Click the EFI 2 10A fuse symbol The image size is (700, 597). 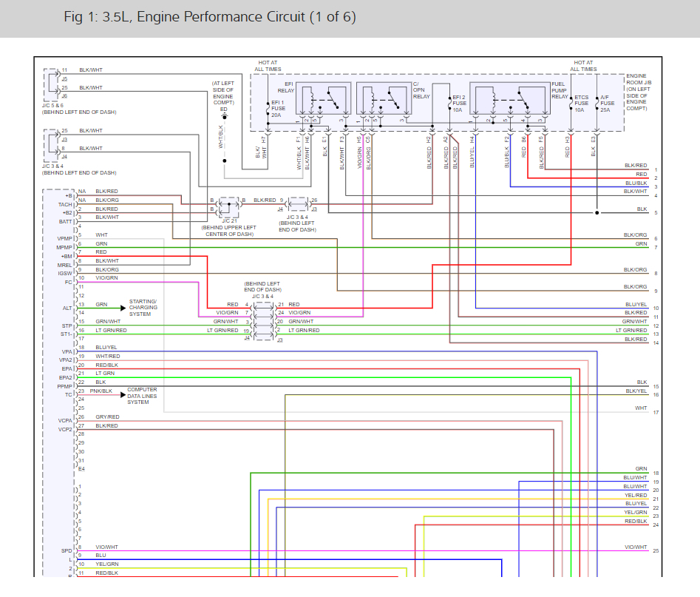point(449,102)
